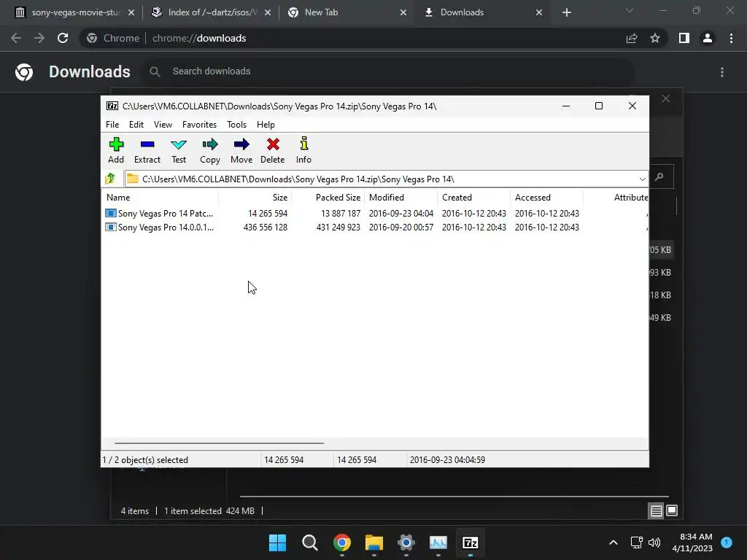Select the Sony Vegas Pro 14 Patch file

click(x=160, y=214)
